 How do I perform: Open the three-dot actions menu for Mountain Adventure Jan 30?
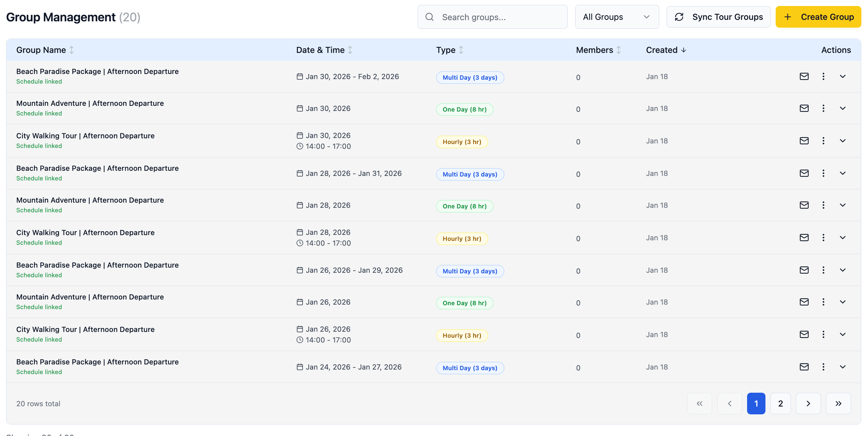823,108
